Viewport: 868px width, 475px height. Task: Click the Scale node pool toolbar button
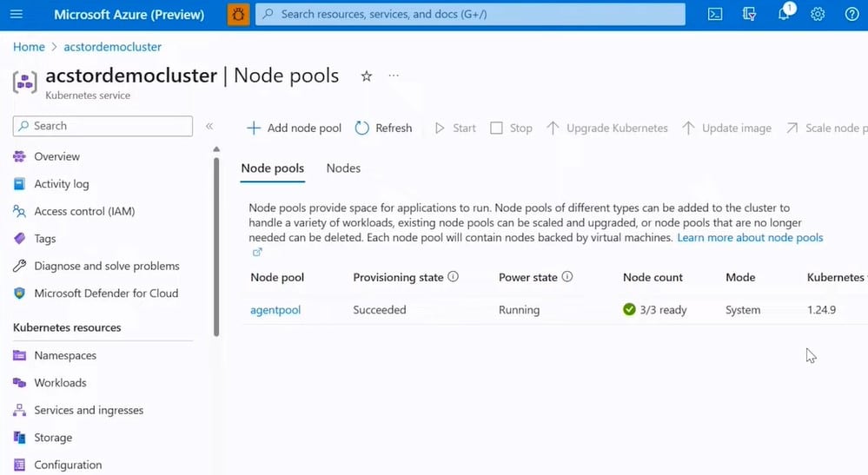[x=826, y=129]
